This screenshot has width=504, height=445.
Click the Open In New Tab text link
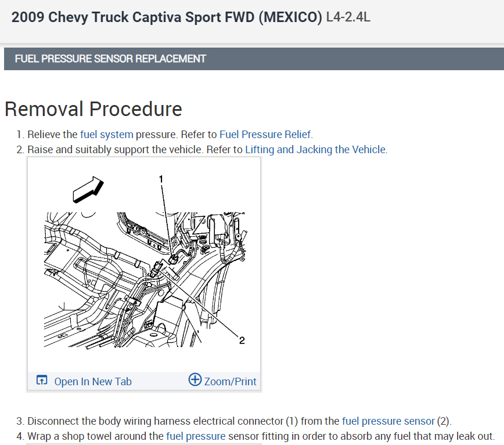93,381
